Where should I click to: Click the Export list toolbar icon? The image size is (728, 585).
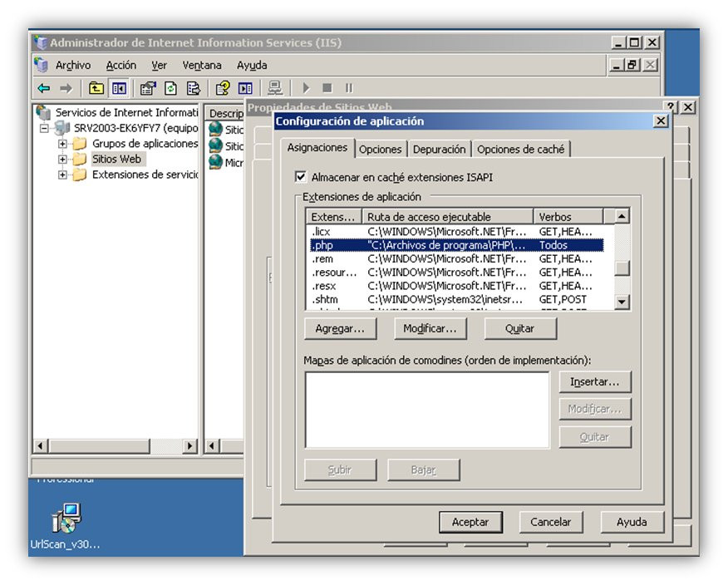pyautogui.click(x=193, y=88)
